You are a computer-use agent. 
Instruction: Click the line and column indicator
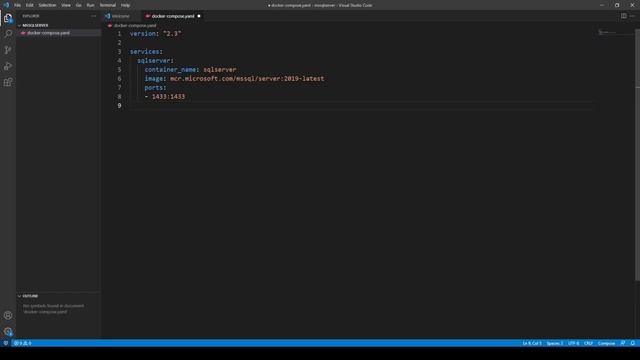532,343
